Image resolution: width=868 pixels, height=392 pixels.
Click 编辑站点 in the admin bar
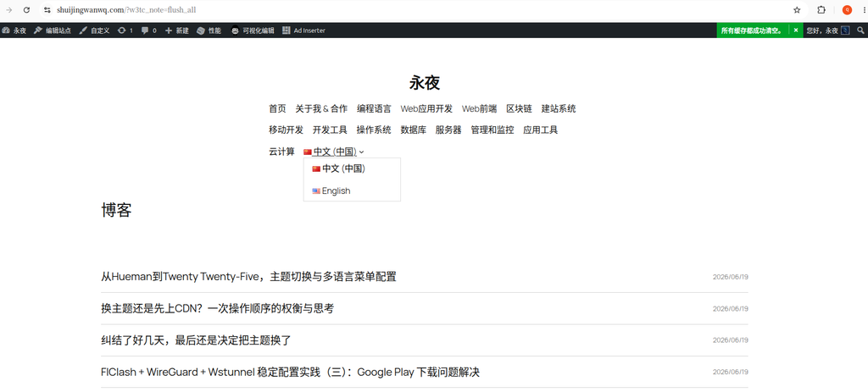point(53,30)
